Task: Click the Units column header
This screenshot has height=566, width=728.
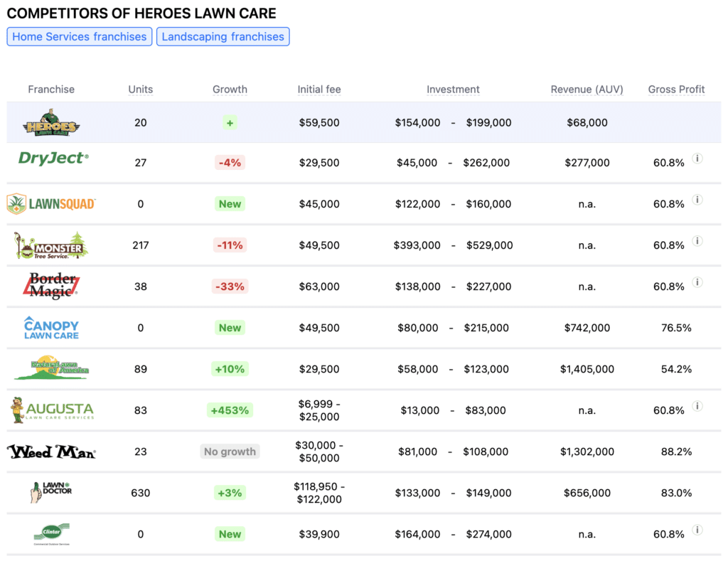Action: [x=141, y=89]
